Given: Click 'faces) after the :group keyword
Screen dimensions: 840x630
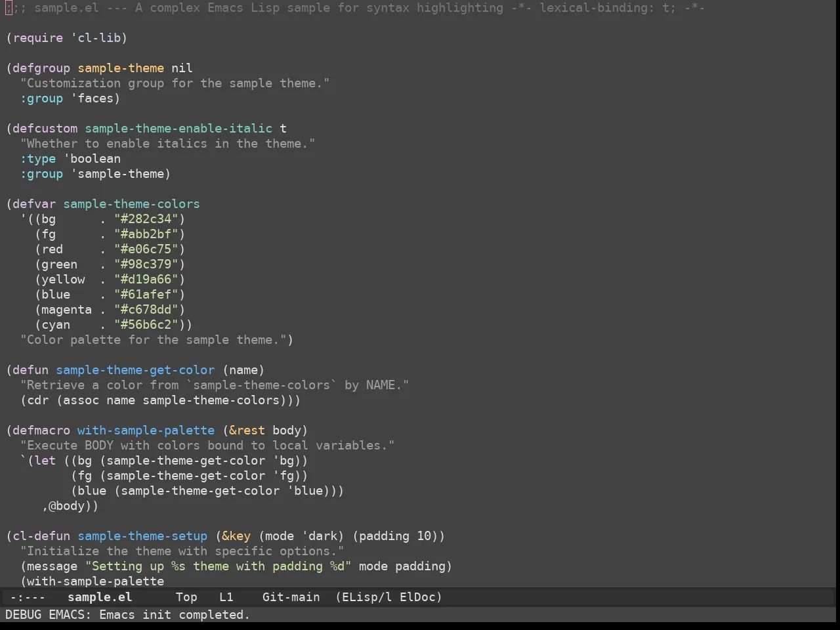Looking at the screenshot, I should (x=96, y=98).
